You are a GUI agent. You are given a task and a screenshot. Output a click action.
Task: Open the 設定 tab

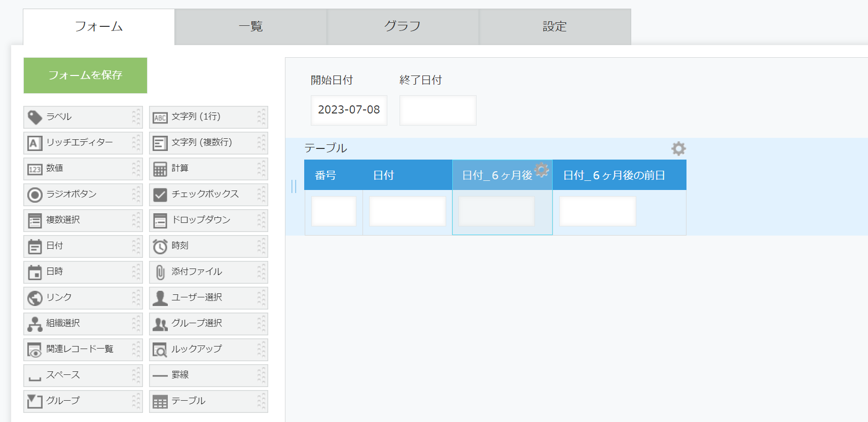click(x=555, y=27)
